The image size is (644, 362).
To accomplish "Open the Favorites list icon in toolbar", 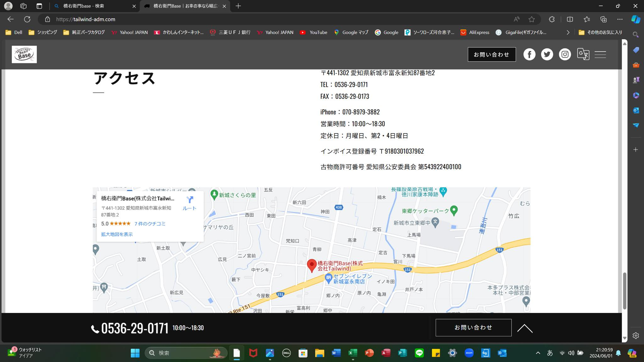I will tap(587, 19).
